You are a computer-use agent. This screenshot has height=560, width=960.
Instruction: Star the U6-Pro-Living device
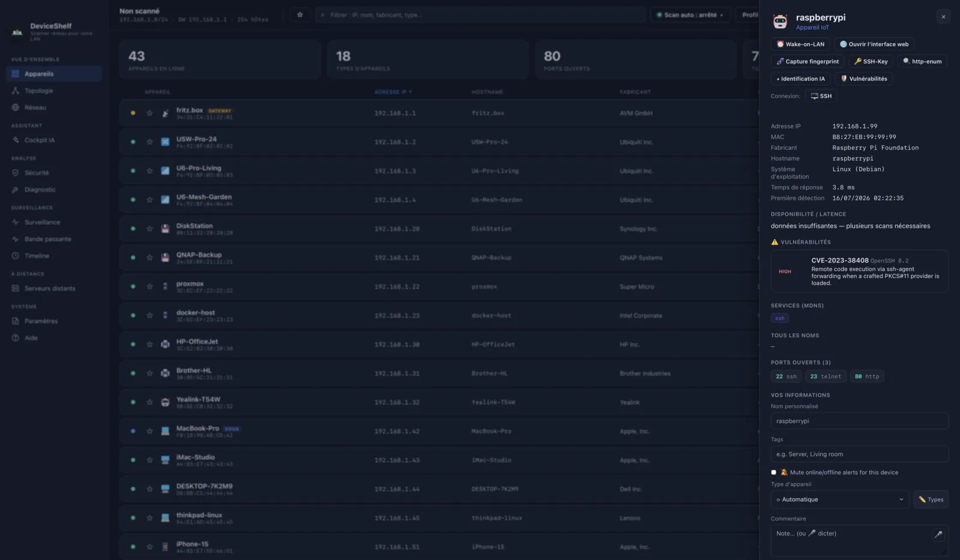tap(149, 171)
